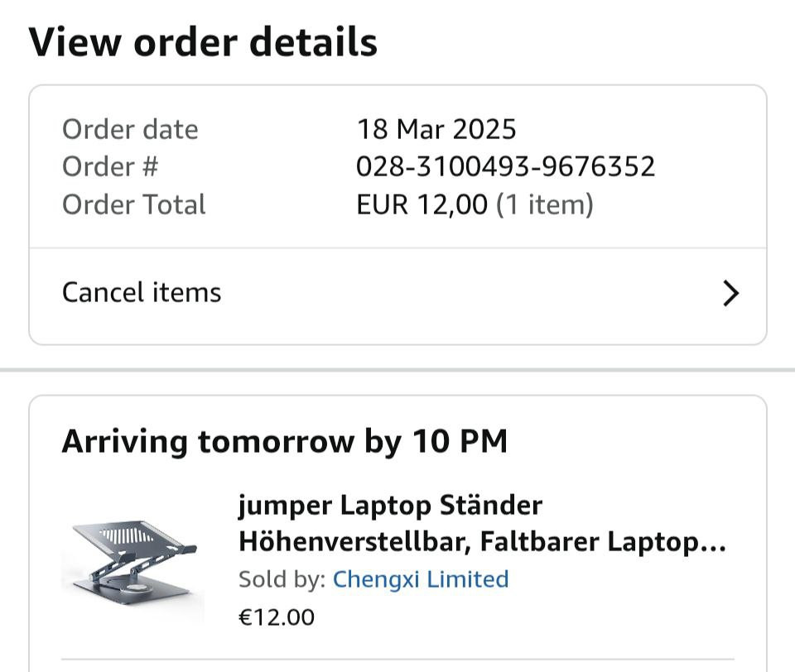Viewport: 795px width, 672px height.
Task: Open the Cancel items chevron arrow
Action: click(x=730, y=293)
